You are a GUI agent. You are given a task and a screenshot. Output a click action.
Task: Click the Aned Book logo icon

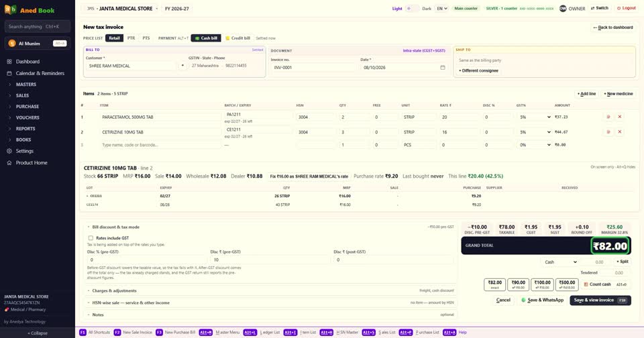pos(10,10)
